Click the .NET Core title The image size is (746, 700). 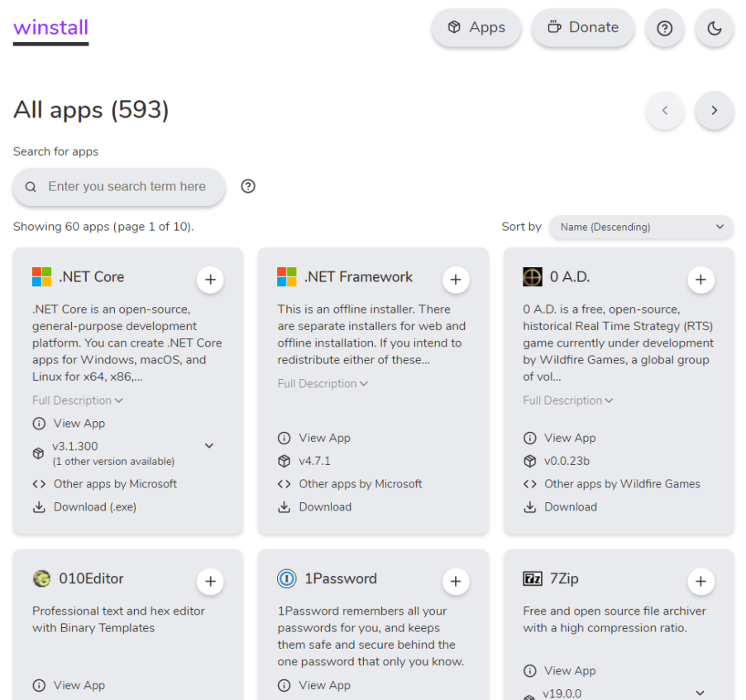[x=91, y=277]
